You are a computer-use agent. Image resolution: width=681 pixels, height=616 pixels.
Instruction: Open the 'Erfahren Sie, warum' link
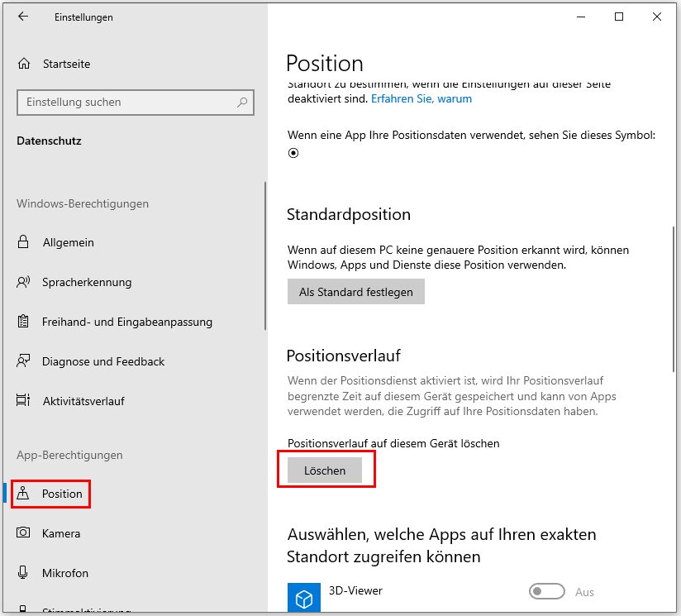(421, 98)
